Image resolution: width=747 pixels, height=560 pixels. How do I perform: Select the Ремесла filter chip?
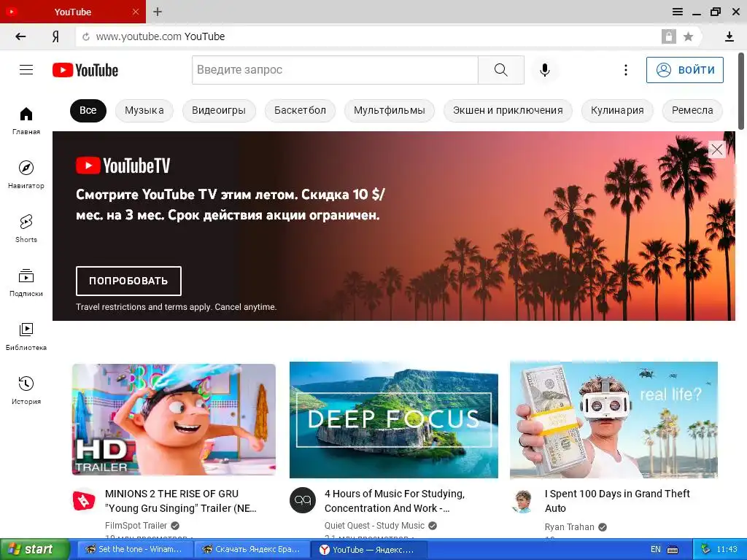pos(692,111)
